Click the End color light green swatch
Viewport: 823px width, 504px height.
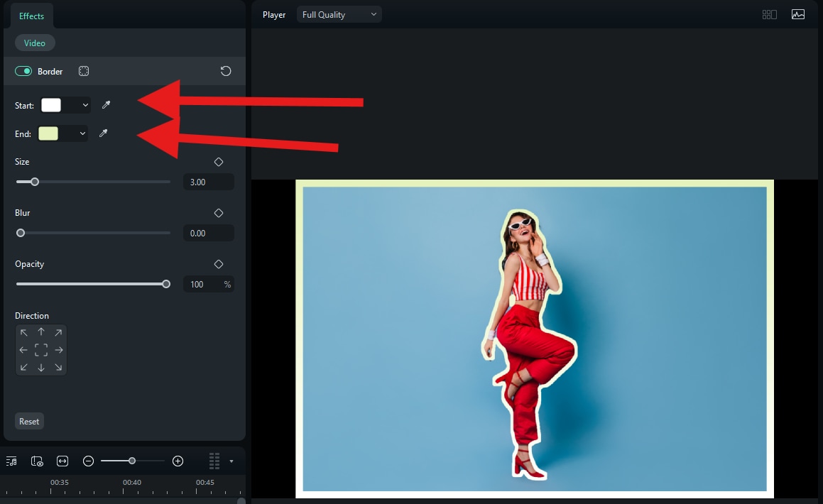pos(48,133)
